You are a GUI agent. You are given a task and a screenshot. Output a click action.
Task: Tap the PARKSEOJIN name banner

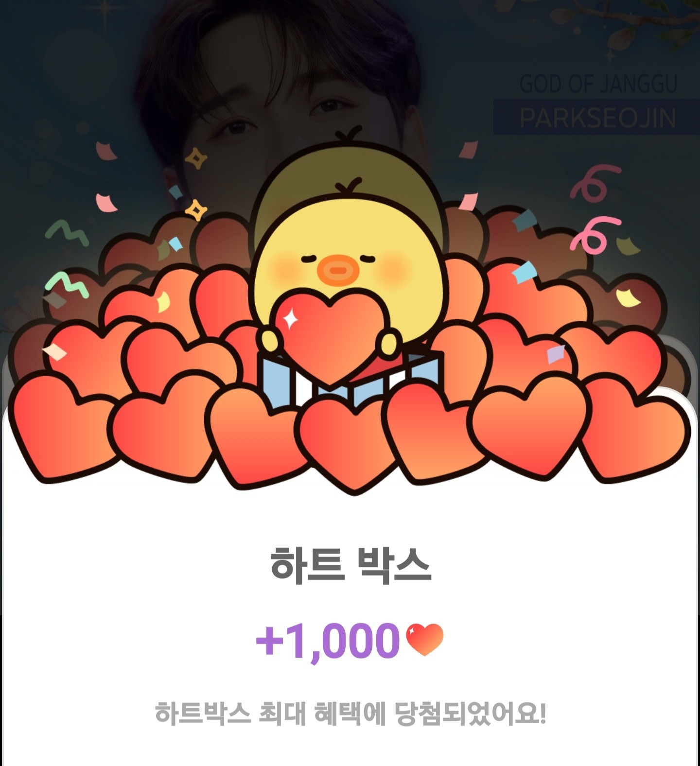[597, 117]
